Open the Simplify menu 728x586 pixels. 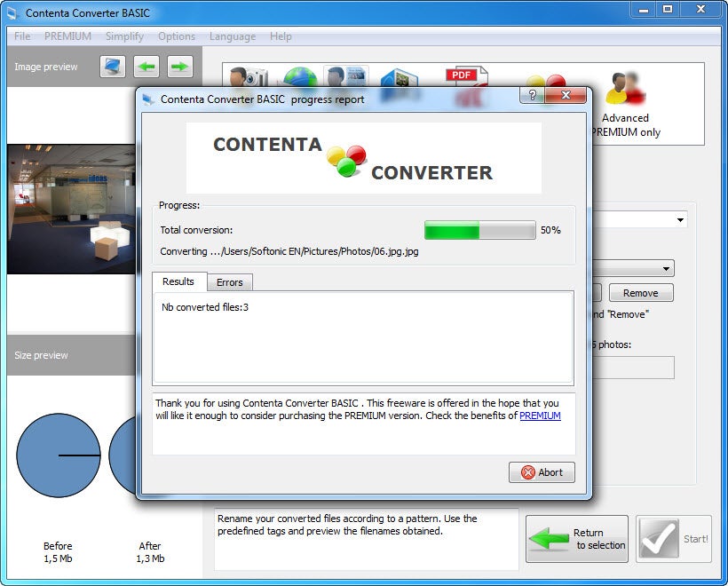124,36
